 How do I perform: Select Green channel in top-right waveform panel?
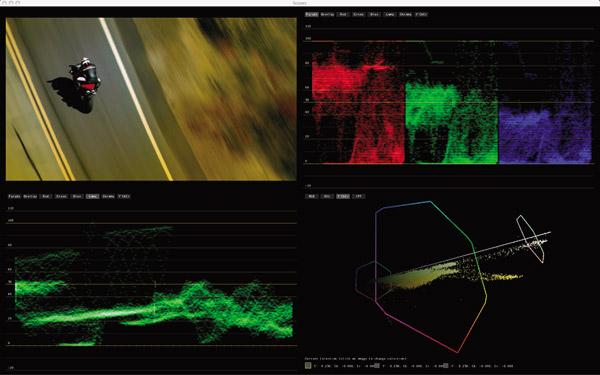[x=359, y=15]
